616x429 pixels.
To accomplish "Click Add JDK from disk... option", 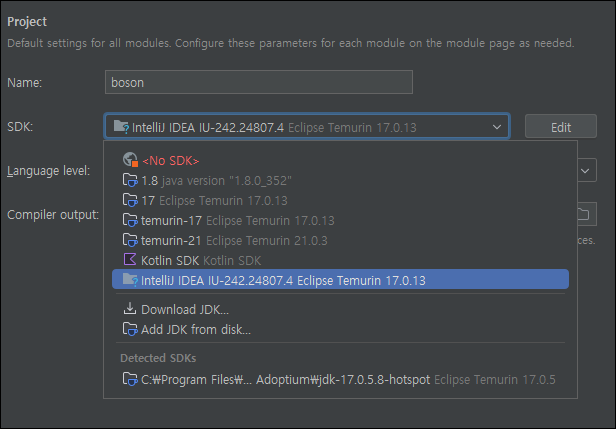I will tap(340, 329).
